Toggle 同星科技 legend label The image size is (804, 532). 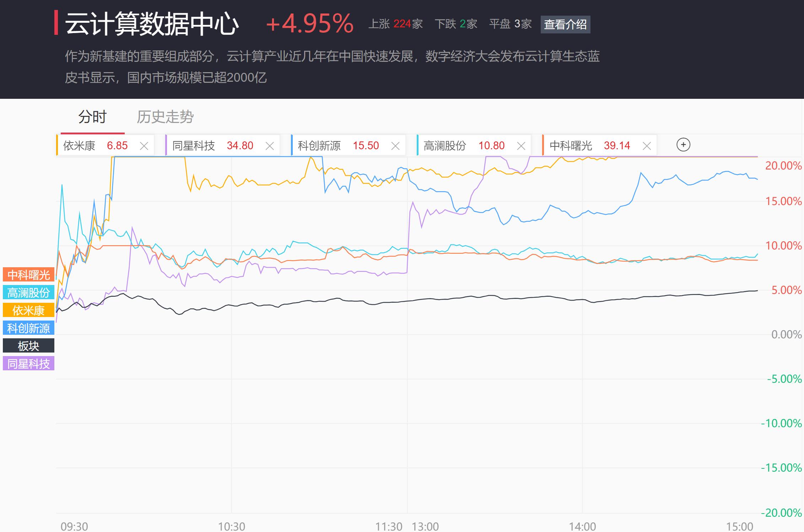(28, 364)
